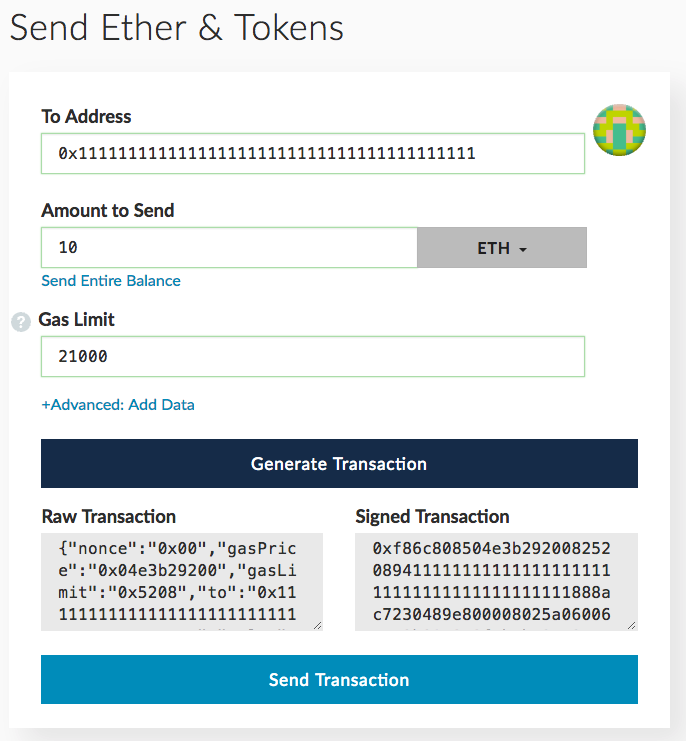Open the Gas Limit help question-mark icon
This screenshot has width=686, height=741.
click(x=21, y=322)
